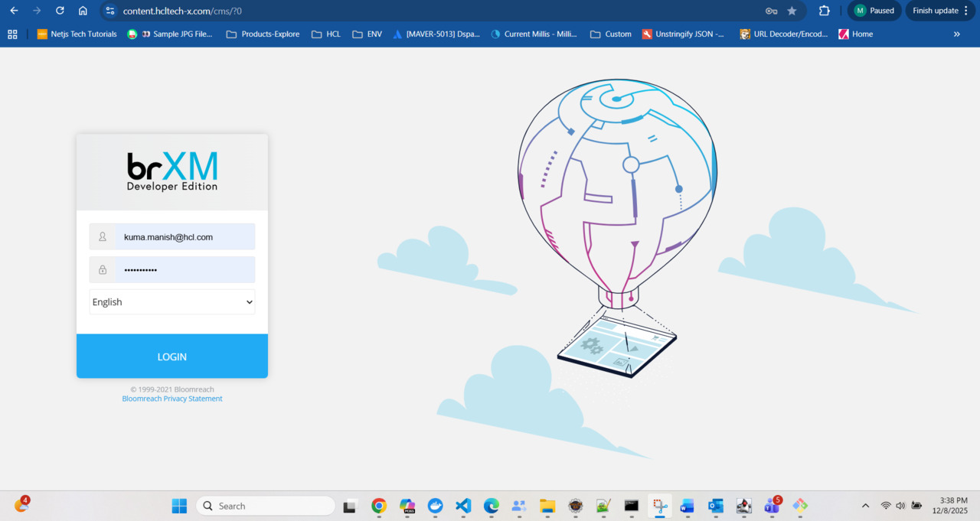Open URL Decoder/Encoder bookmark

784,34
